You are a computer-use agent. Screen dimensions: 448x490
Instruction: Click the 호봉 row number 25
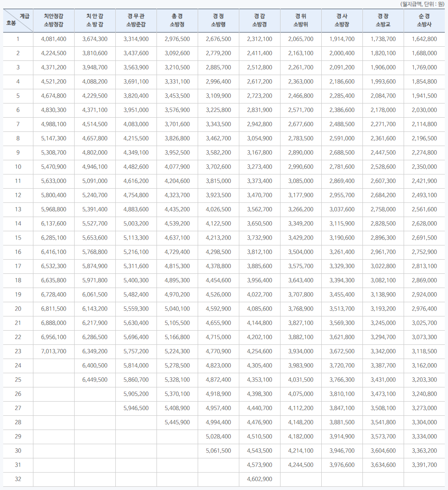click(18, 380)
